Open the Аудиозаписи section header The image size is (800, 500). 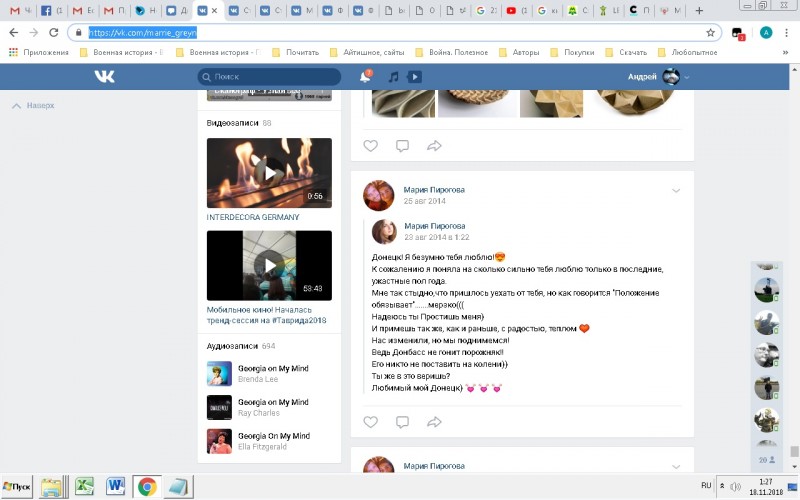coord(232,346)
